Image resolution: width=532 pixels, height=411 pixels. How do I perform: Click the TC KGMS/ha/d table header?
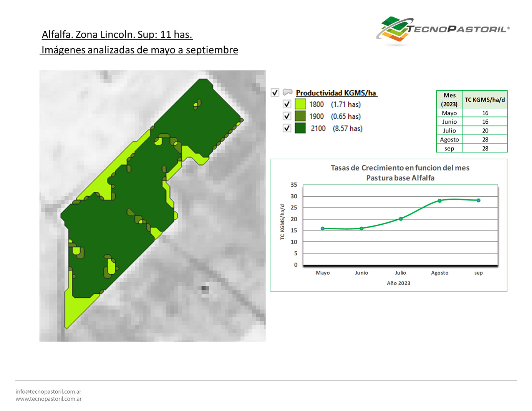[x=485, y=100]
